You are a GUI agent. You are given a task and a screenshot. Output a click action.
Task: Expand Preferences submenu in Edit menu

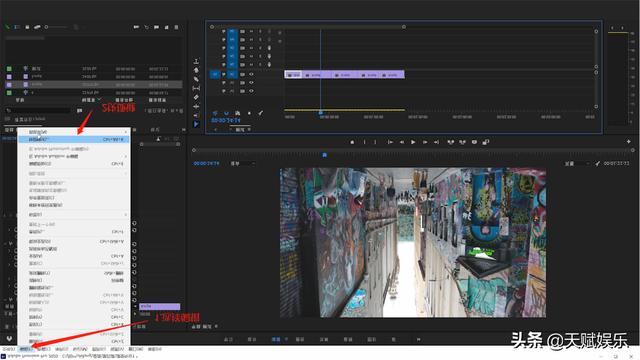pos(74,132)
